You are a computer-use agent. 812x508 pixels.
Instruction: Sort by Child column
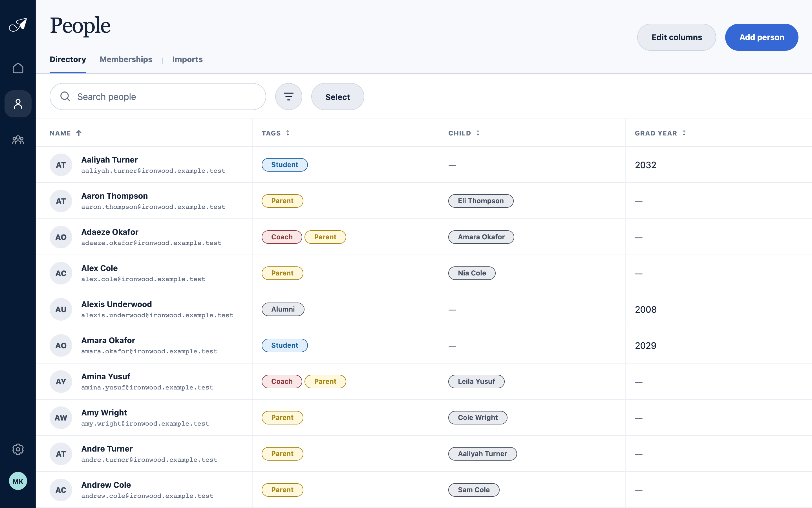coord(478,133)
